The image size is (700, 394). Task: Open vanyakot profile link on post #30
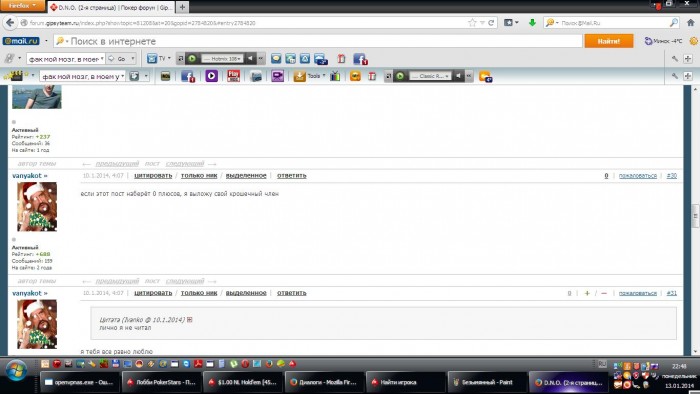click(29, 176)
